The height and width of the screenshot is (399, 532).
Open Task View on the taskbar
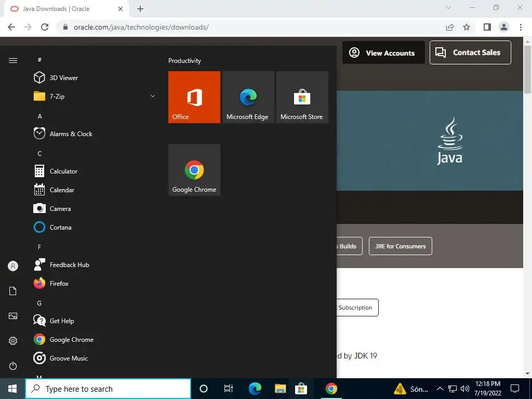pos(229,389)
